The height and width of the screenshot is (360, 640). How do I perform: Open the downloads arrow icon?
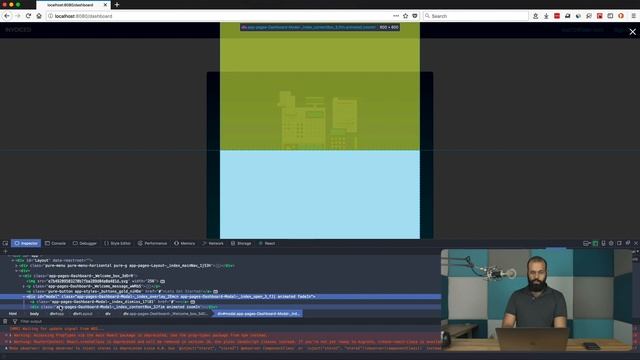pyautogui.click(x=546, y=16)
